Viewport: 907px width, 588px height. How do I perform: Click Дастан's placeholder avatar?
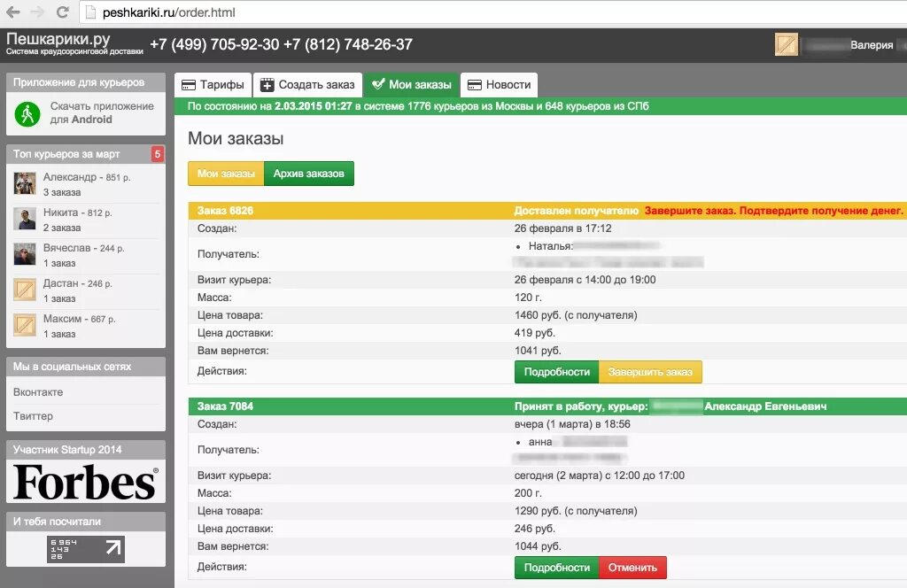pos(25,290)
